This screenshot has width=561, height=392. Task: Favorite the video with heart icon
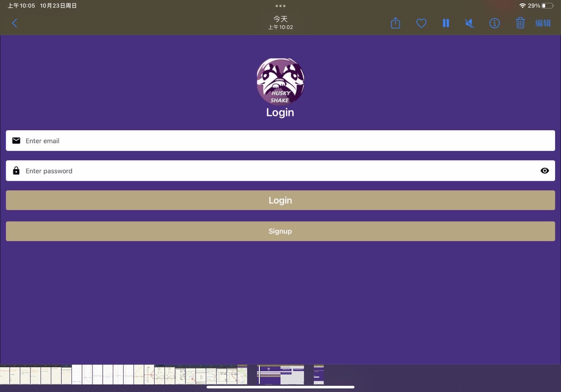point(421,23)
